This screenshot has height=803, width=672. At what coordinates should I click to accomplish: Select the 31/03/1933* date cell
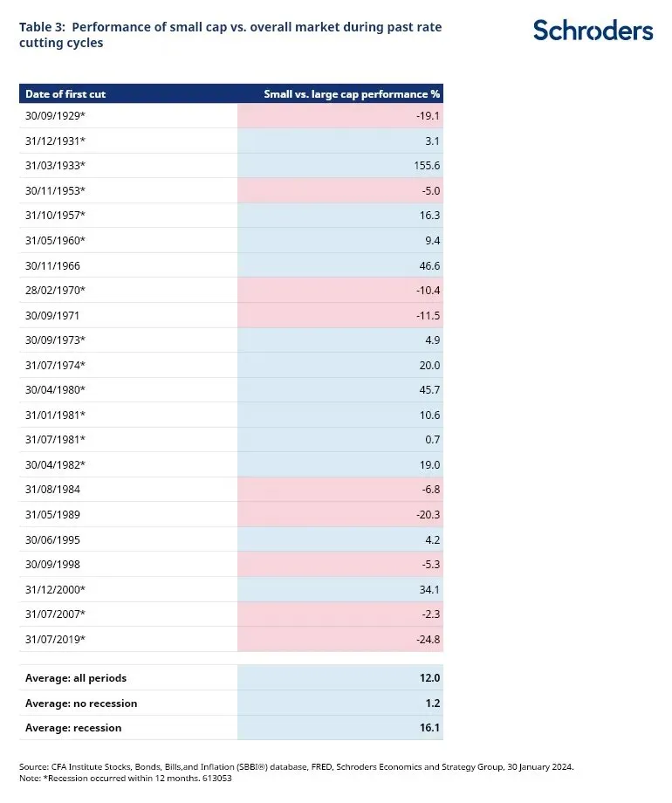(56, 166)
